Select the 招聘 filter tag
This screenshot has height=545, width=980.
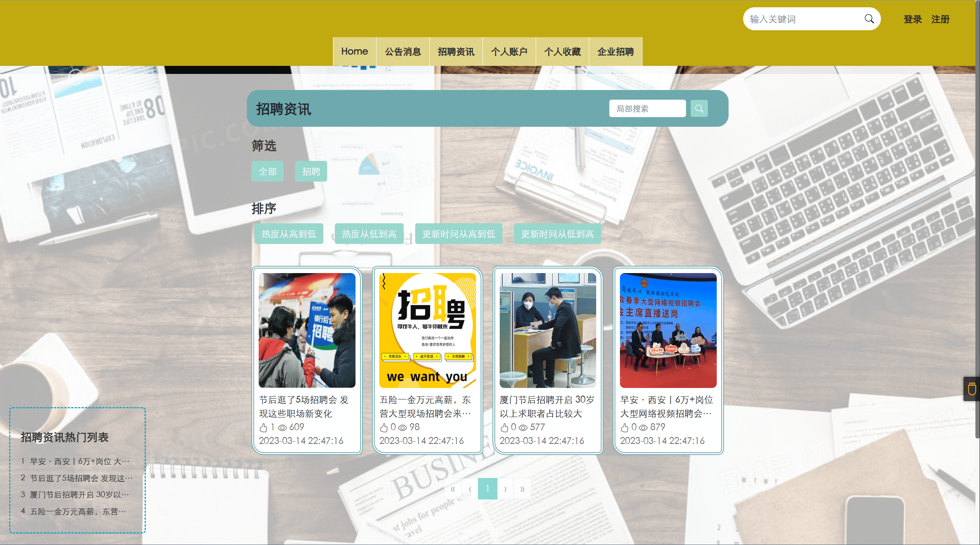pyautogui.click(x=311, y=172)
